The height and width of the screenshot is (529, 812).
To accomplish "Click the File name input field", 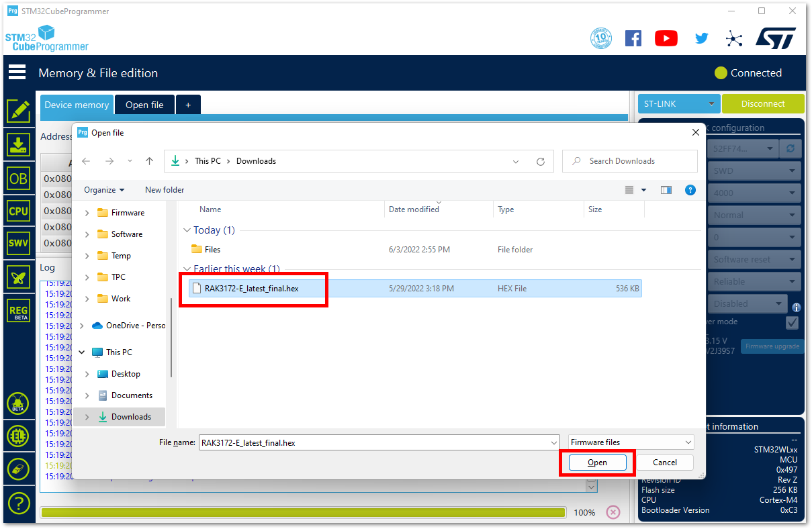I will [379, 443].
